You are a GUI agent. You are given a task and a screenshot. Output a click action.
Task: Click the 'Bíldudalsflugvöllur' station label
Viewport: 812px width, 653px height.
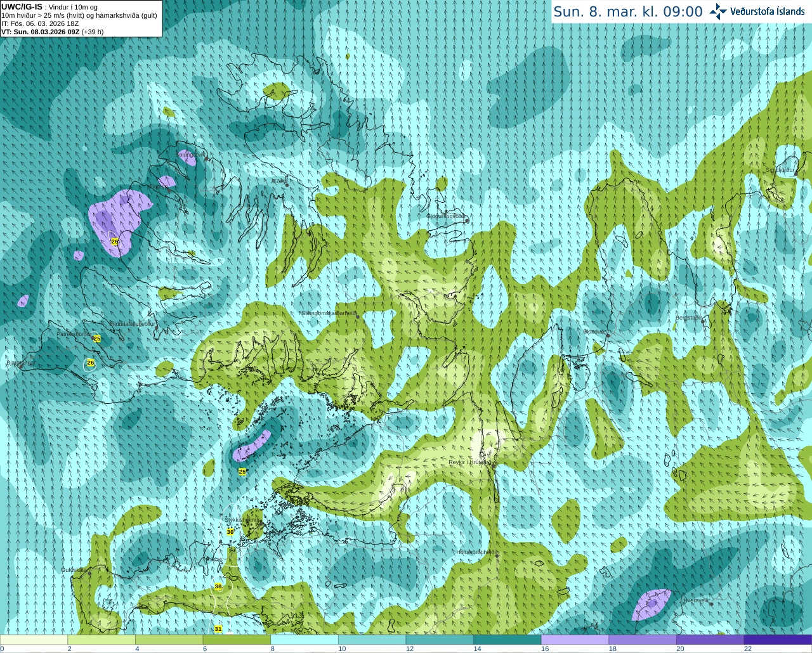point(132,323)
